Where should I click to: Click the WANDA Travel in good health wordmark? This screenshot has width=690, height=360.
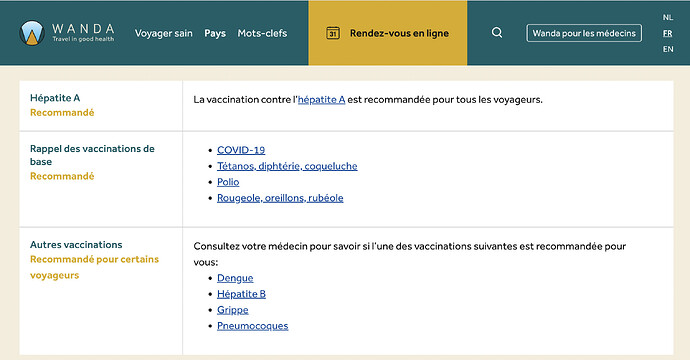[x=83, y=33]
